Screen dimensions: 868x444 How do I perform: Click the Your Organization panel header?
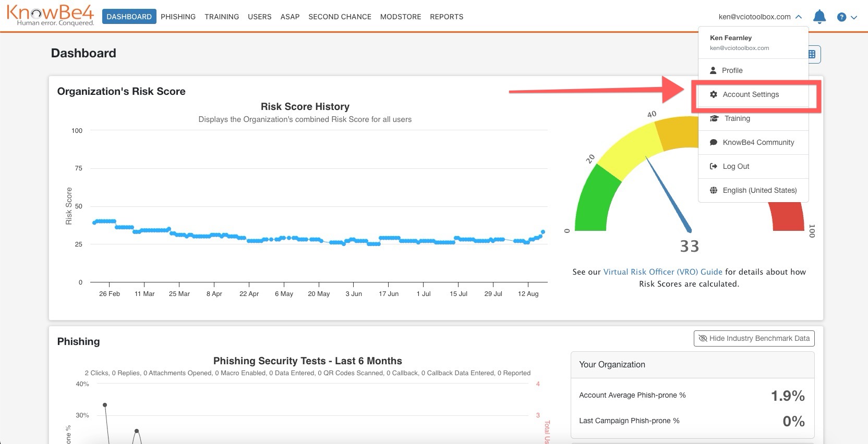pyautogui.click(x=693, y=365)
